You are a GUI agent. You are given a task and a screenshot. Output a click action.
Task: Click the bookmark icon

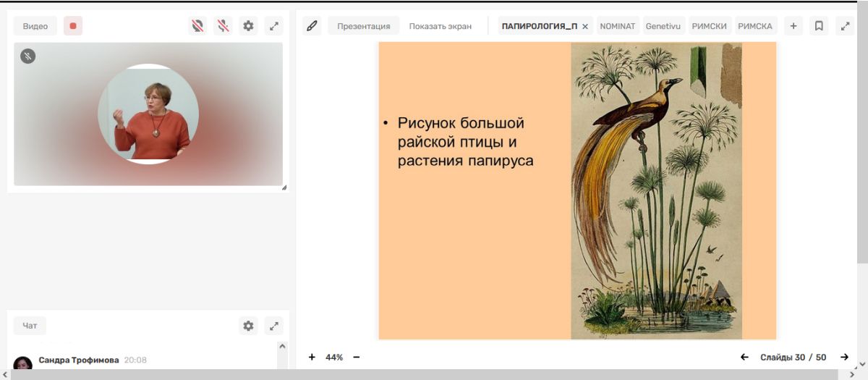819,26
